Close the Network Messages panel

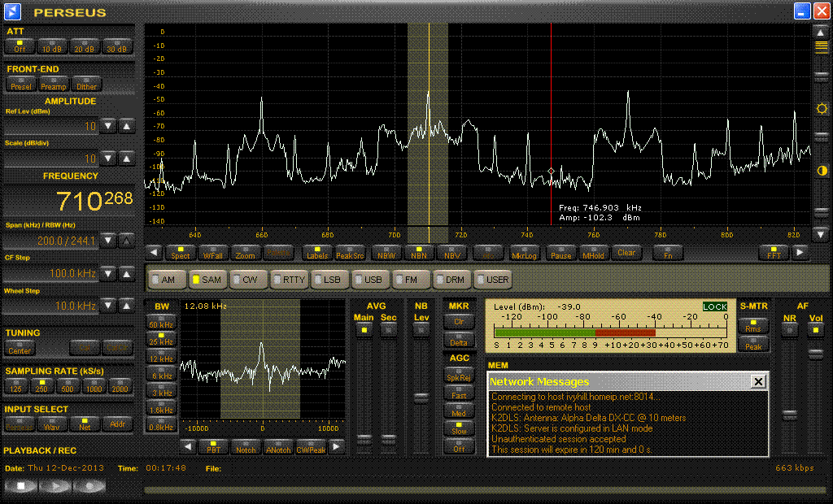click(758, 381)
